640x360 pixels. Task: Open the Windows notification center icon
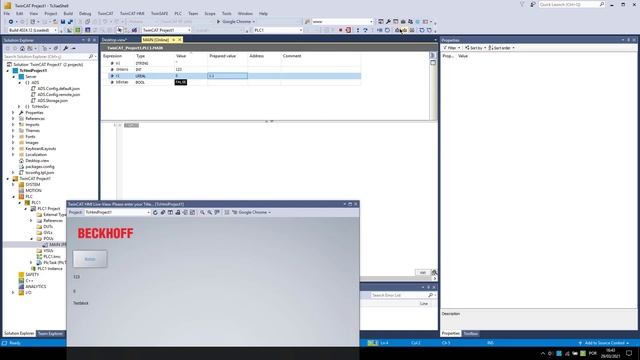(x=629, y=353)
